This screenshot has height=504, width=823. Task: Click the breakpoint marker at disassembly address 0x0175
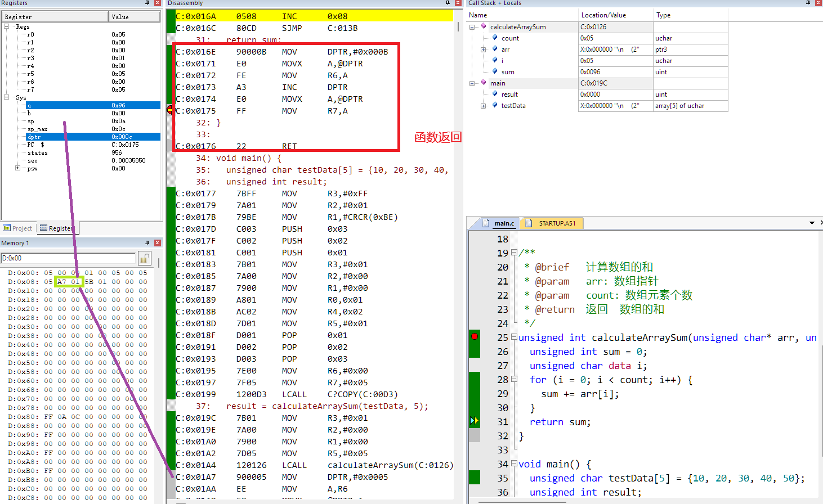pos(170,110)
